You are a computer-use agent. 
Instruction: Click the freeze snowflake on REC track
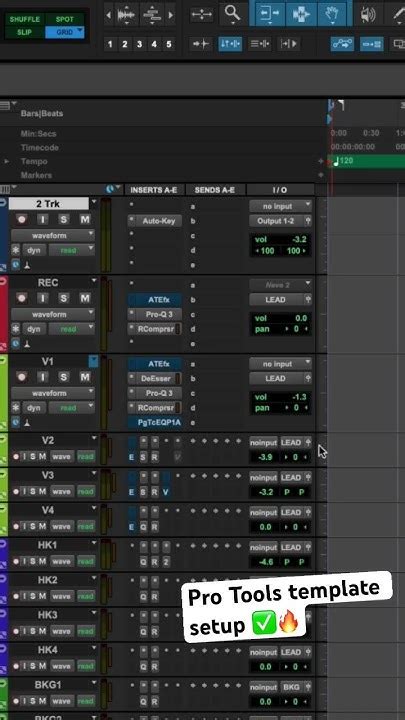point(16,329)
